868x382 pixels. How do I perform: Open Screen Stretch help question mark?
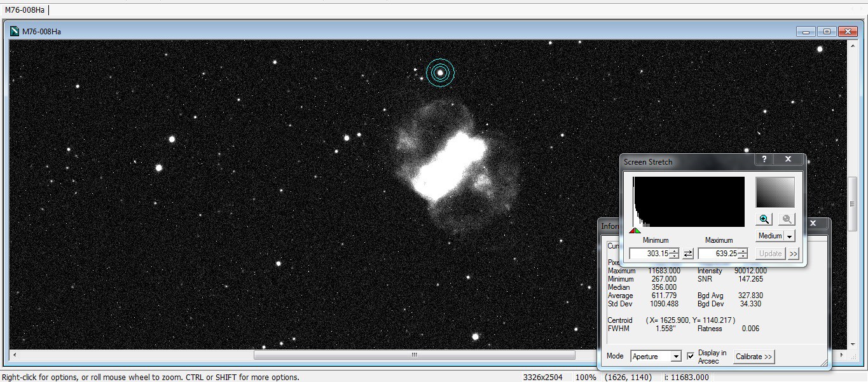click(x=764, y=160)
